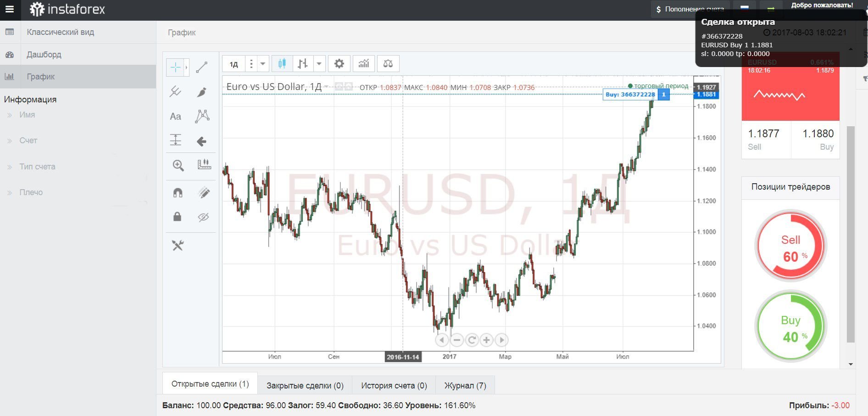Click the торговый период indicator
868x416 pixels.
click(658, 86)
